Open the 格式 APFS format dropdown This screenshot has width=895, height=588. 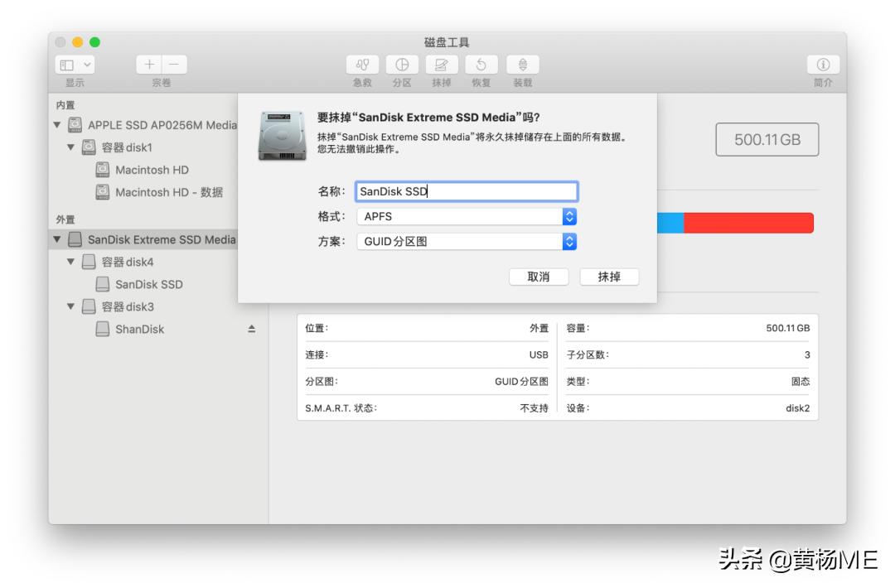[467, 216]
